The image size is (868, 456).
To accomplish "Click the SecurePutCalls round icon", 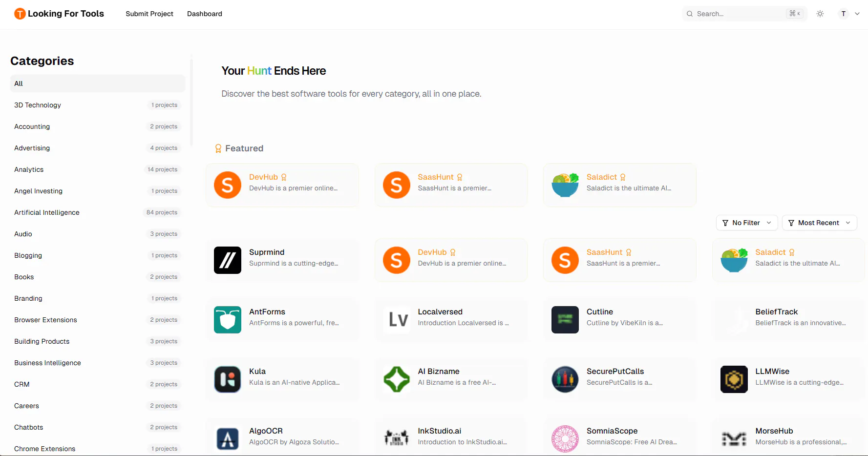I will pos(565,379).
